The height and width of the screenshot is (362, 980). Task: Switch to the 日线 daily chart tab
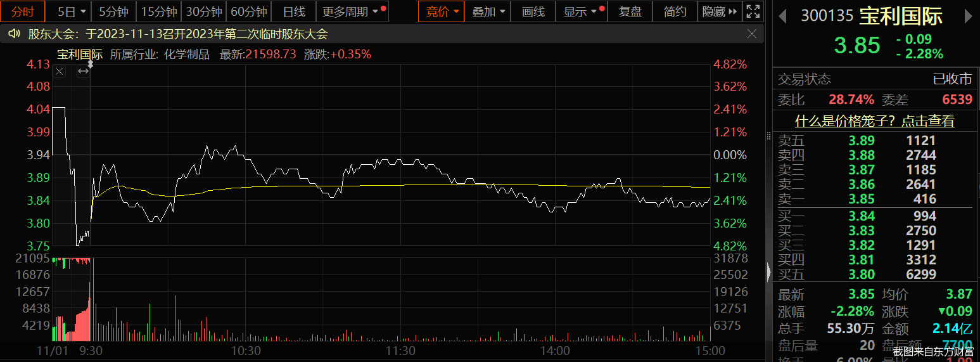[294, 11]
